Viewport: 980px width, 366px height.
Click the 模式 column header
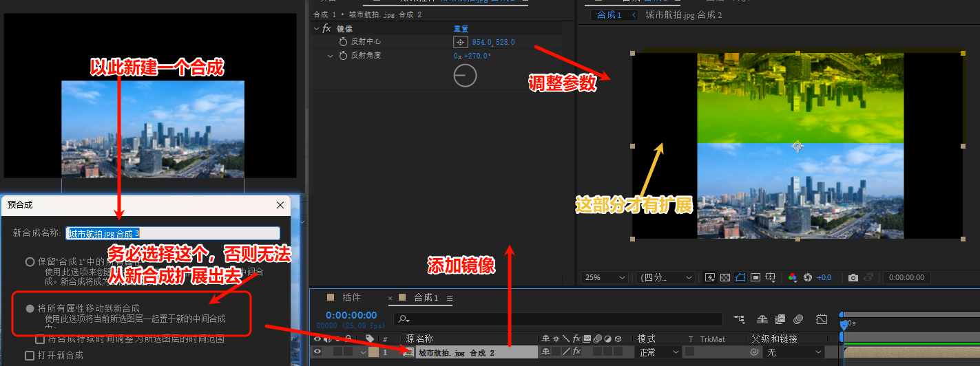[x=646, y=338]
